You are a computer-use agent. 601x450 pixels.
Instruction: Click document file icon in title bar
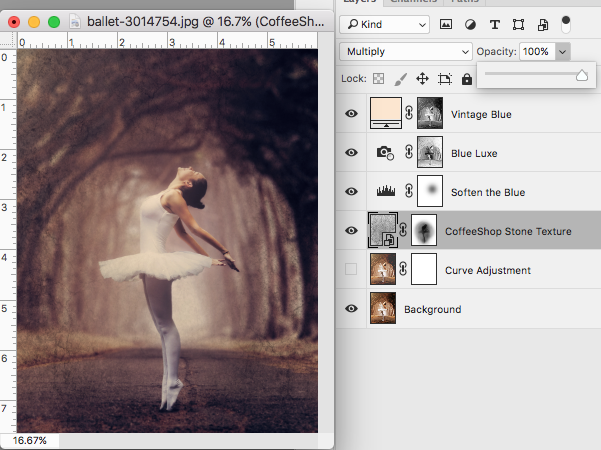pos(75,22)
